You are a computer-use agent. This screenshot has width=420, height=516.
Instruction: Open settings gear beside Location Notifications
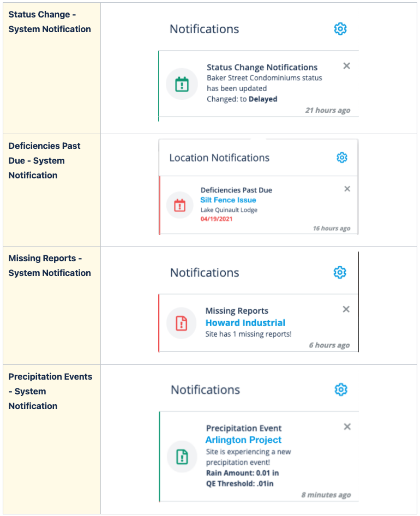[341, 158]
